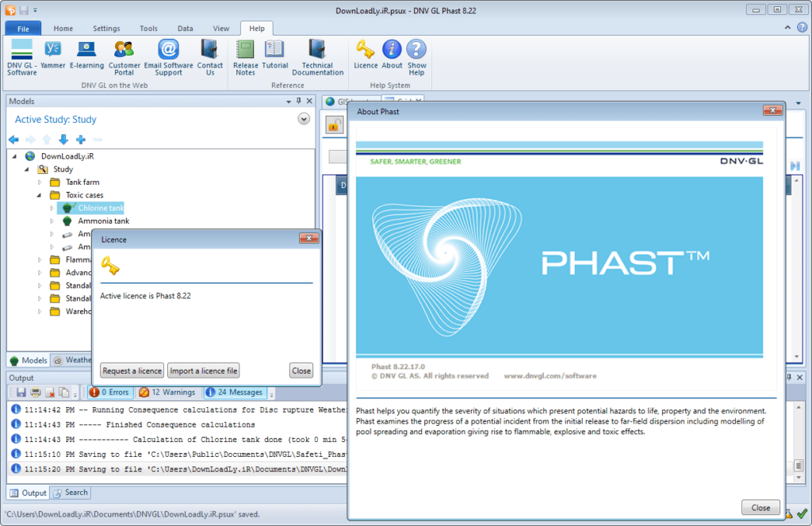Switch to the Home ribbon tab
812x526 pixels.
pos(63,29)
